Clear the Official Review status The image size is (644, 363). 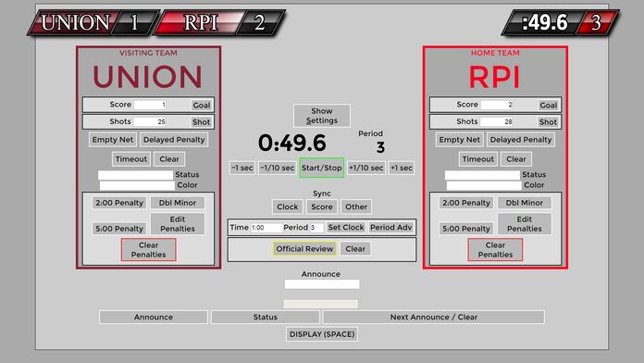tap(355, 249)
